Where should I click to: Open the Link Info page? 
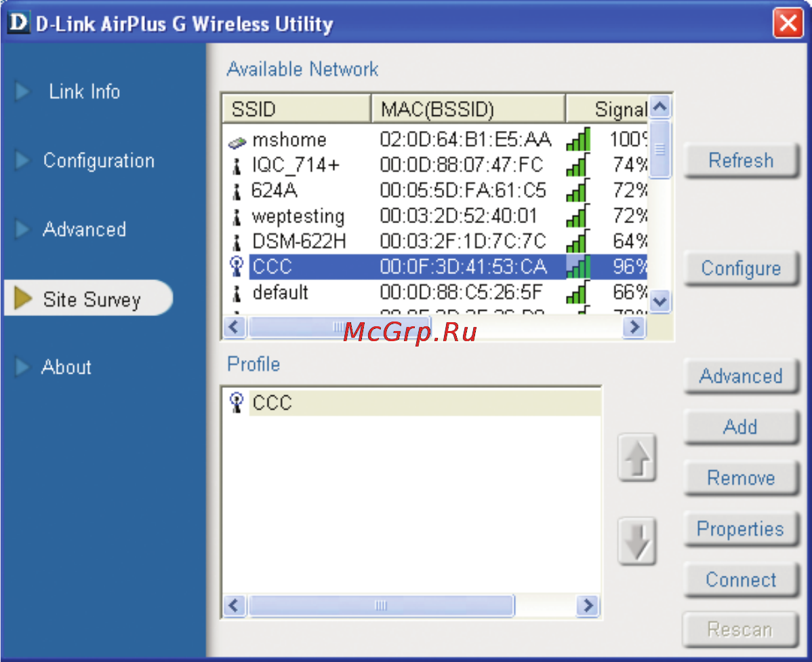[x=84, y=92]
